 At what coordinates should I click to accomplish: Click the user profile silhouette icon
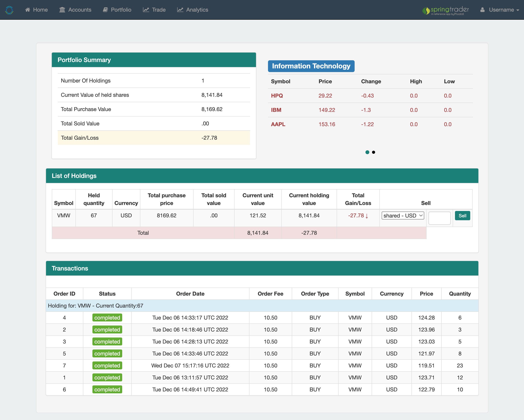(482, 10)
